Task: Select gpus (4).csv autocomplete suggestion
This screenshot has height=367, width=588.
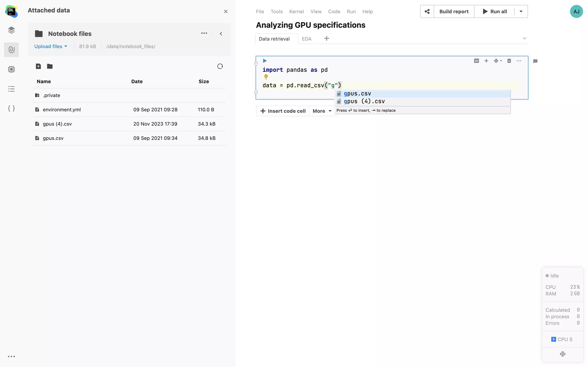Action: click(x=364, y=101)
